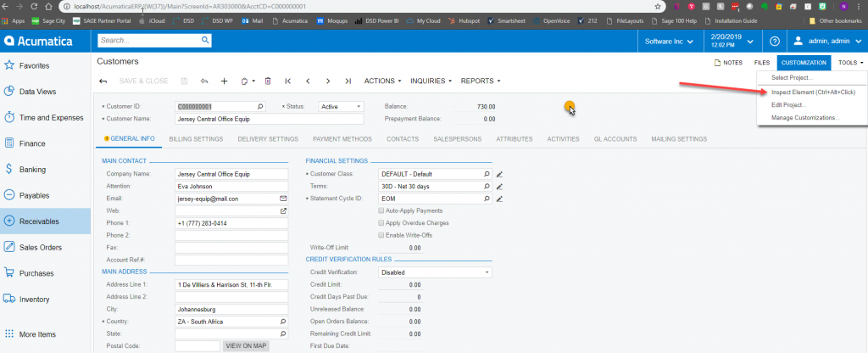This screenshot has height=353, width=868.
Task: Choose Select Project menu entry
Action: [x=793, y=77]
